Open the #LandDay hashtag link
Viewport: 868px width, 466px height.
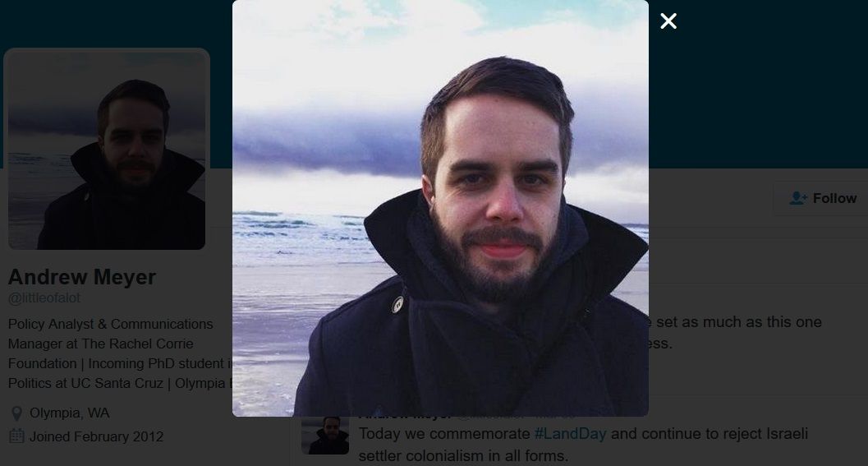pyautogui.click(x=570, y=433)
